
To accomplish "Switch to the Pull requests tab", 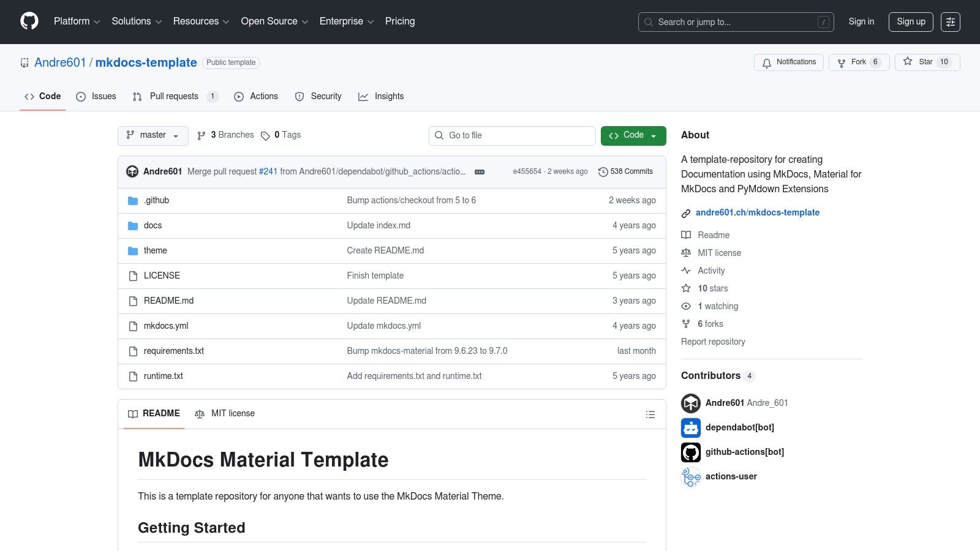I will 174,96.
